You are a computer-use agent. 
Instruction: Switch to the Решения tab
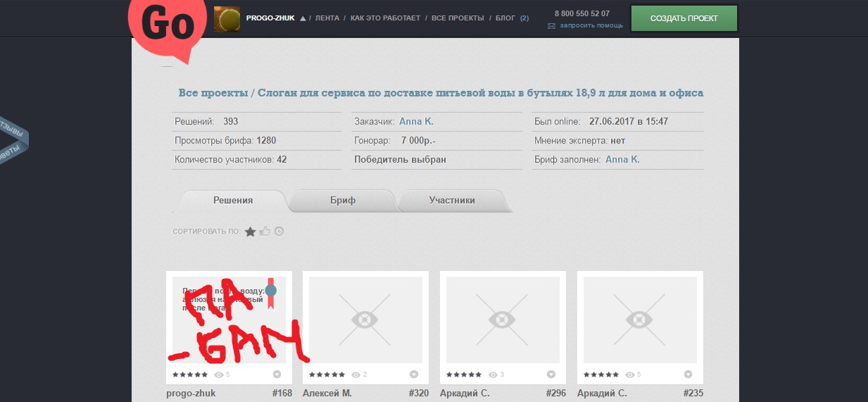[x=232, y=201]
